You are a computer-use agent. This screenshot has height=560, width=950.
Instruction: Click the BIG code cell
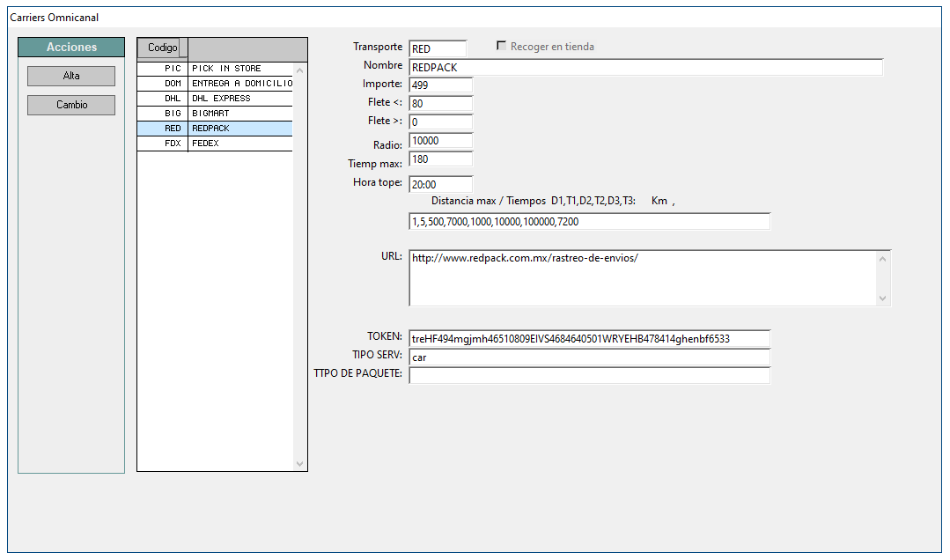pos(162,114)
